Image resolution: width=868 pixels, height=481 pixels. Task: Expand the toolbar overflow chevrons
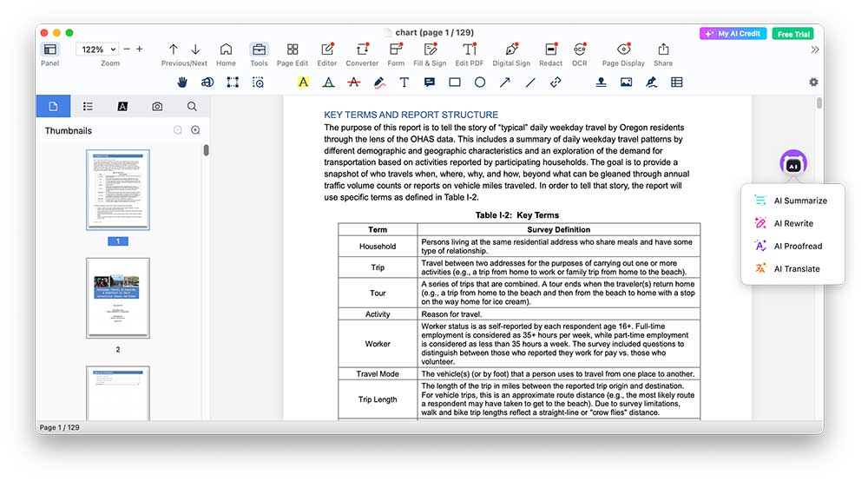pyautogui.click(x=815, y=49)
